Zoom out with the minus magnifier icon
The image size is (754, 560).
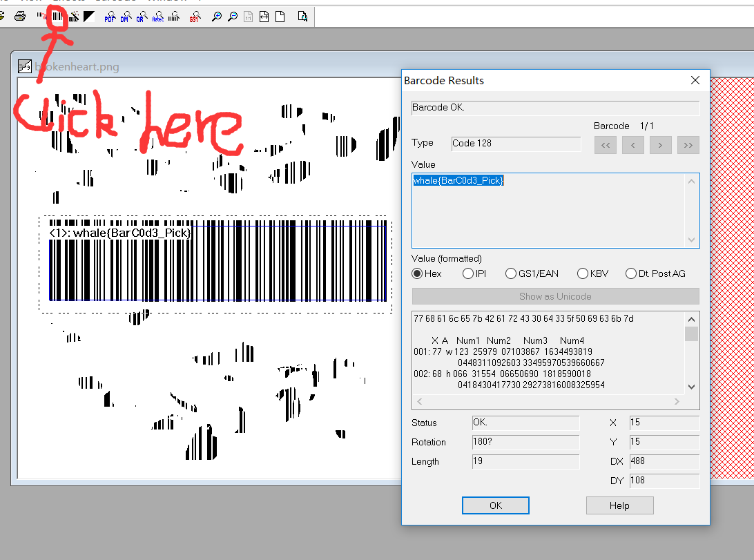pos(233,17)
